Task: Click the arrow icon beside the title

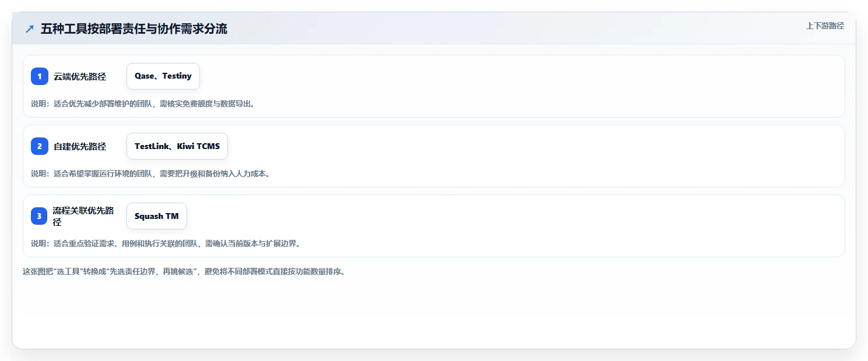Action: point(30,29)
